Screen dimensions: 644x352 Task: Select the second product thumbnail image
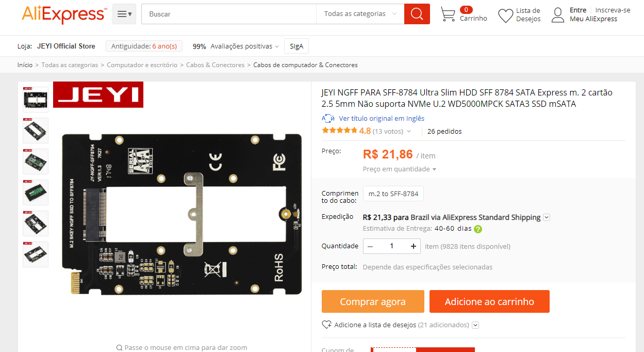(x=36, y=131)
